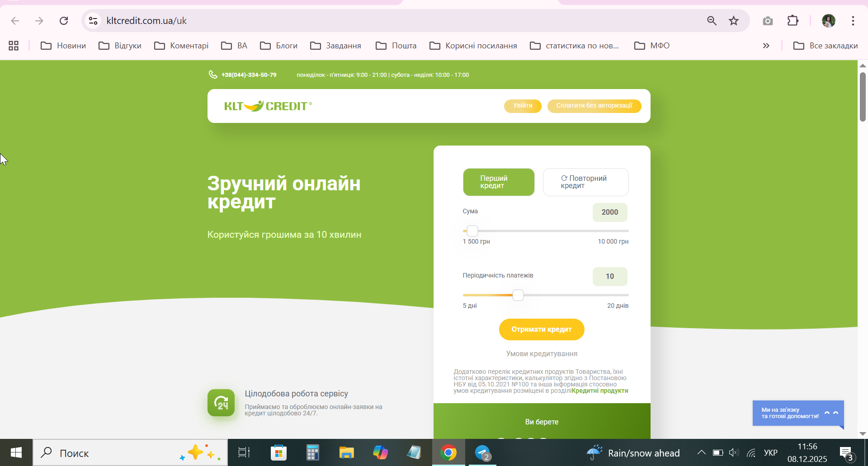Image resolution: width=868 pixels, height=466 pixels.
Task: Open the Блоги bookmark folder
Action: [x=278, y=46]
